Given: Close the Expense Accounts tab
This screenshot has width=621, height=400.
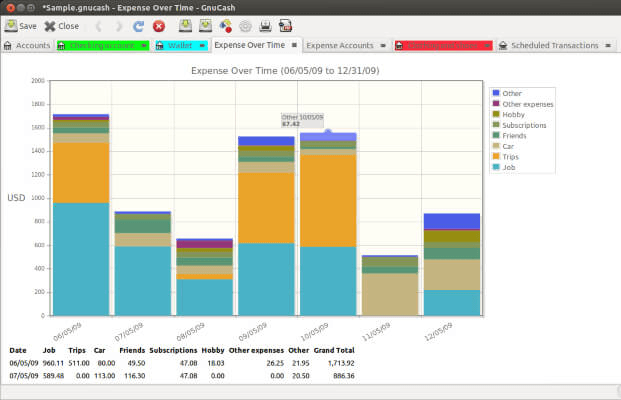Looking at the screenshot, I should [x=383, y=46].
